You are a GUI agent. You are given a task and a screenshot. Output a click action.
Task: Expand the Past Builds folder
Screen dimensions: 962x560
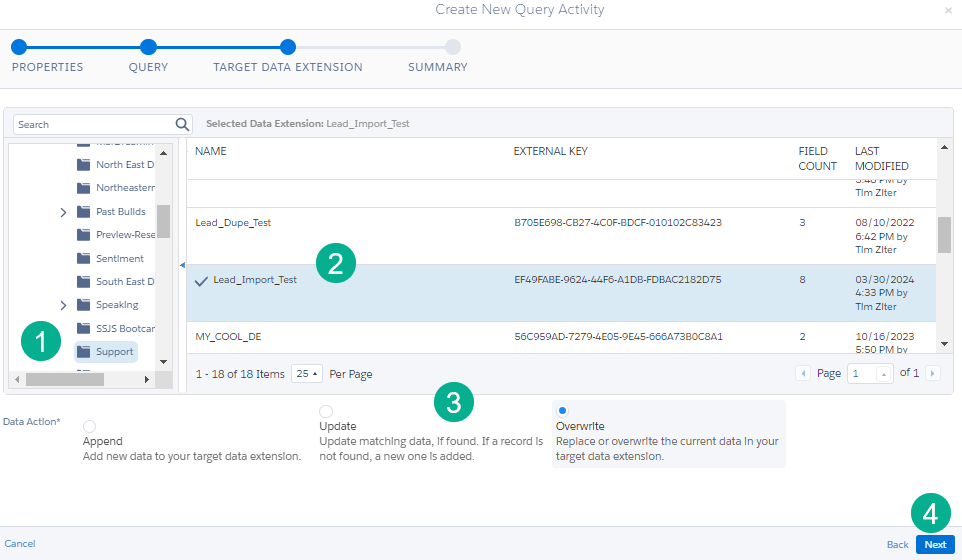click(64, 212)
